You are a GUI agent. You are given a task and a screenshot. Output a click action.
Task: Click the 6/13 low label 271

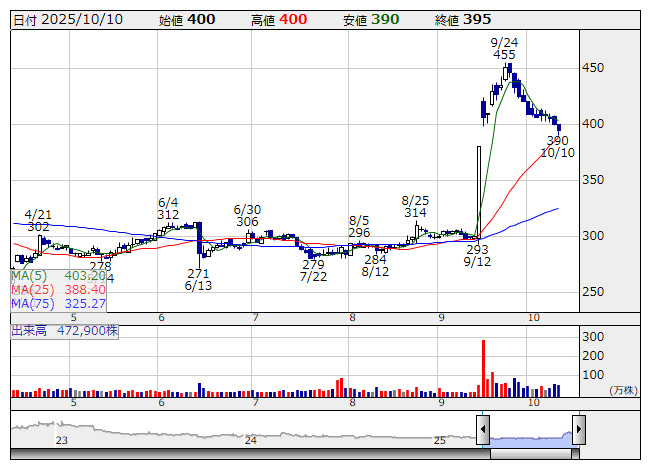click(x=198, y=273)
